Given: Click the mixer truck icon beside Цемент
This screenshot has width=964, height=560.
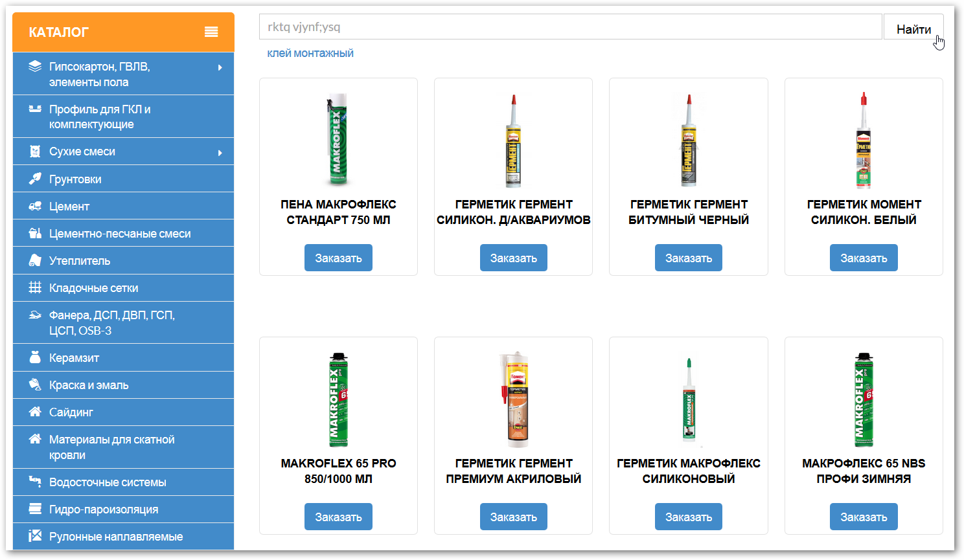Looking at the screenshot, I should point(35,206).
